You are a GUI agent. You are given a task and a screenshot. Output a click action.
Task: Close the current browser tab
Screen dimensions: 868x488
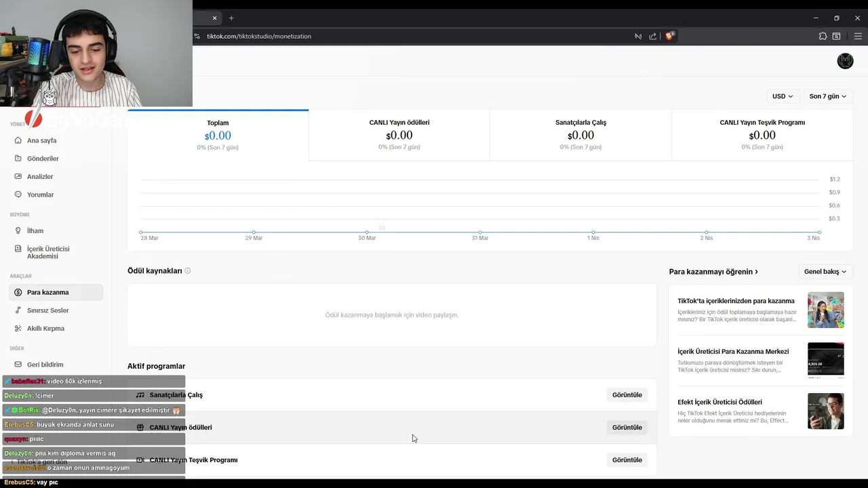[215, 18]
